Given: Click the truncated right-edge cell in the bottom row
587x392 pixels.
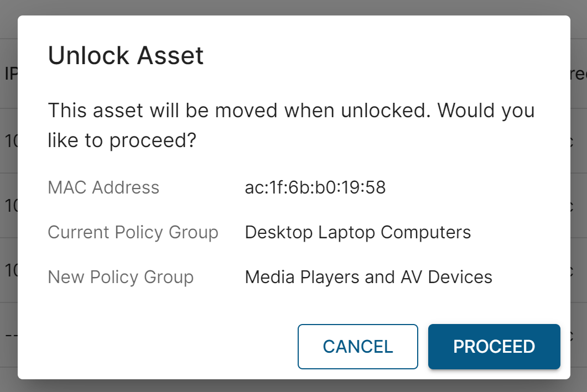Looking at the screenshot, I should (579, 335).
